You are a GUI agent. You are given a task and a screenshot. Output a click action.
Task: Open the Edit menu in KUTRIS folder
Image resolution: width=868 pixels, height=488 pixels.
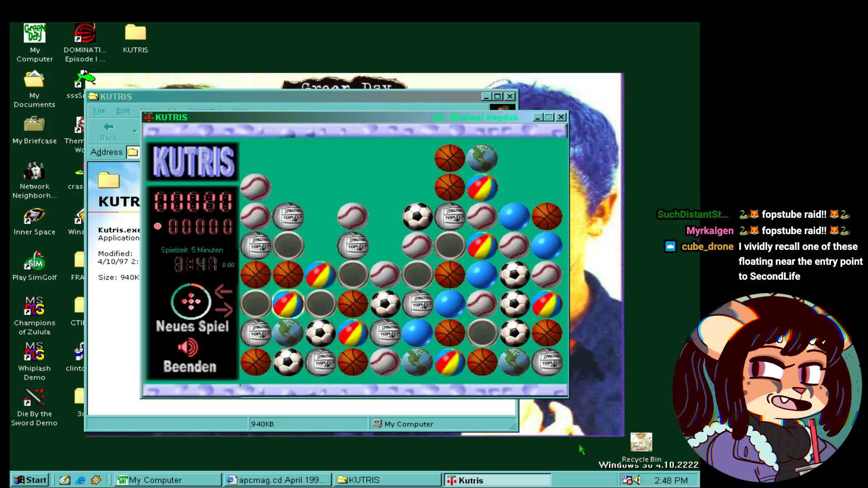[123, 111]
